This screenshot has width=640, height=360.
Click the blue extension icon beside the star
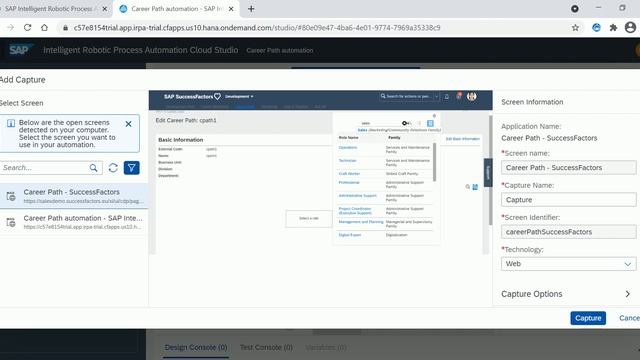pyautogui.click(x=596, y=27)
